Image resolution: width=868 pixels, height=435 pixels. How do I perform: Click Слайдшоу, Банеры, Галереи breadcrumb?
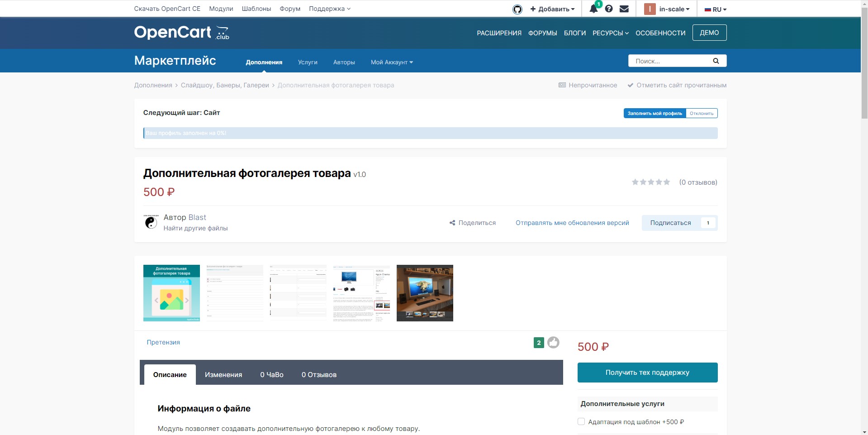coord(225,85)
